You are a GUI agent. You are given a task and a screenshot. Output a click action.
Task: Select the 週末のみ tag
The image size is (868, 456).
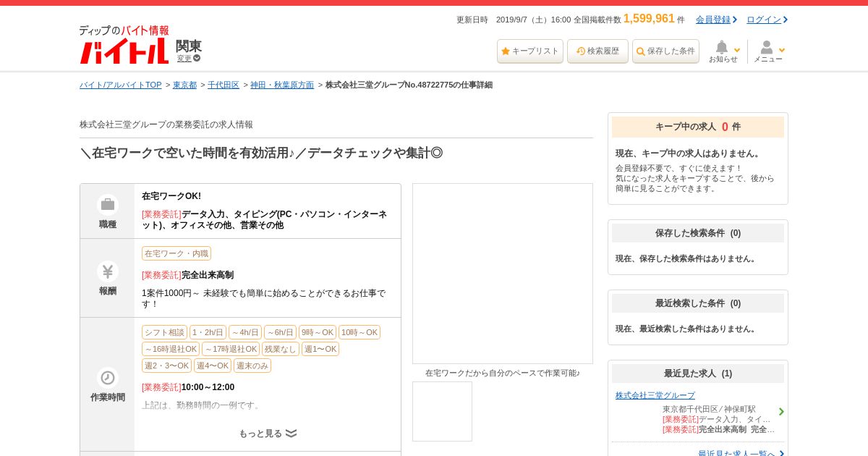click(252, 366)
